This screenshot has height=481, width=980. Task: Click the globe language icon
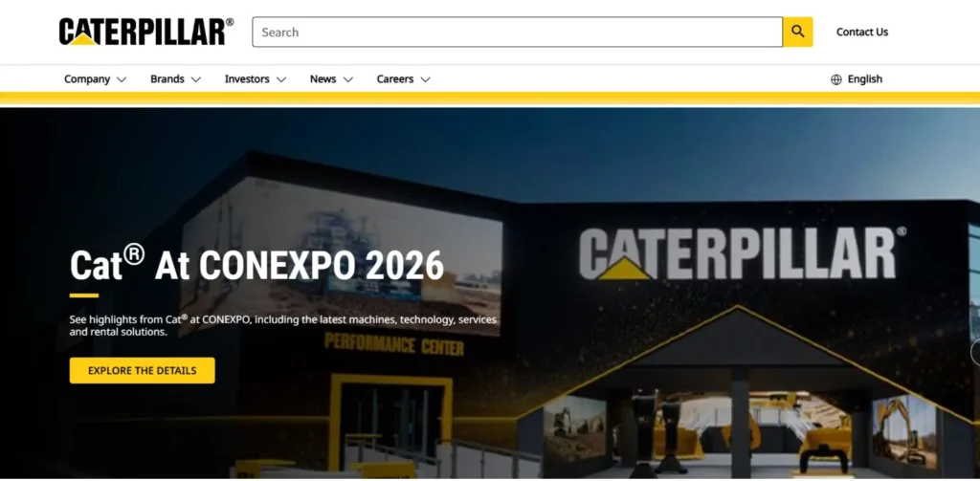tap(835, 79)
